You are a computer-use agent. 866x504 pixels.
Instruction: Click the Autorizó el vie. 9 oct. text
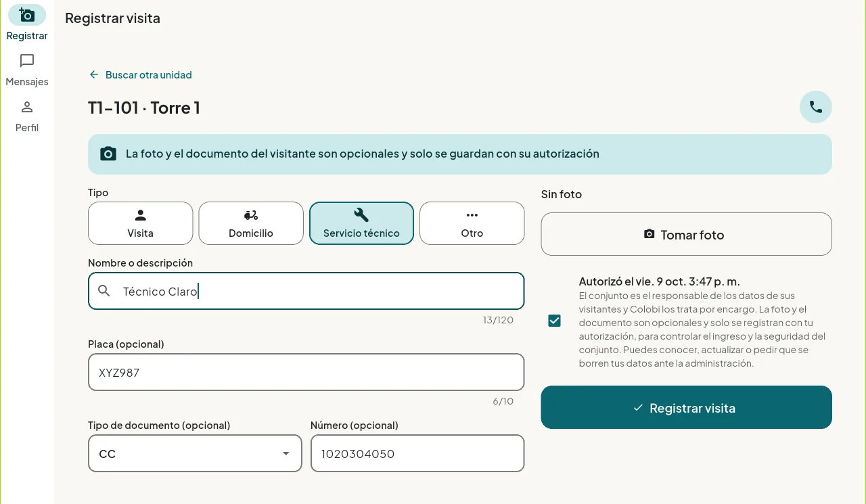point(660,281)
